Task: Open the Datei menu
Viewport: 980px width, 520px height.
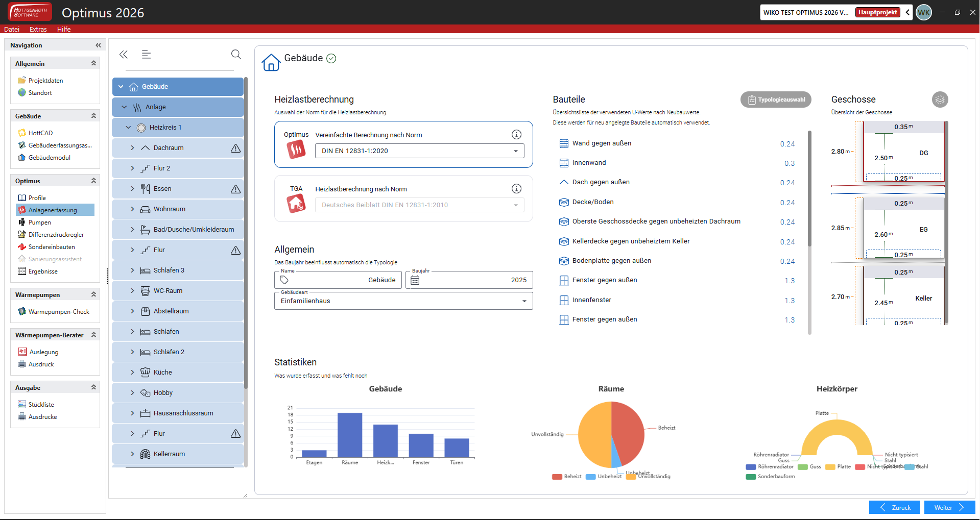Action: 12,29
